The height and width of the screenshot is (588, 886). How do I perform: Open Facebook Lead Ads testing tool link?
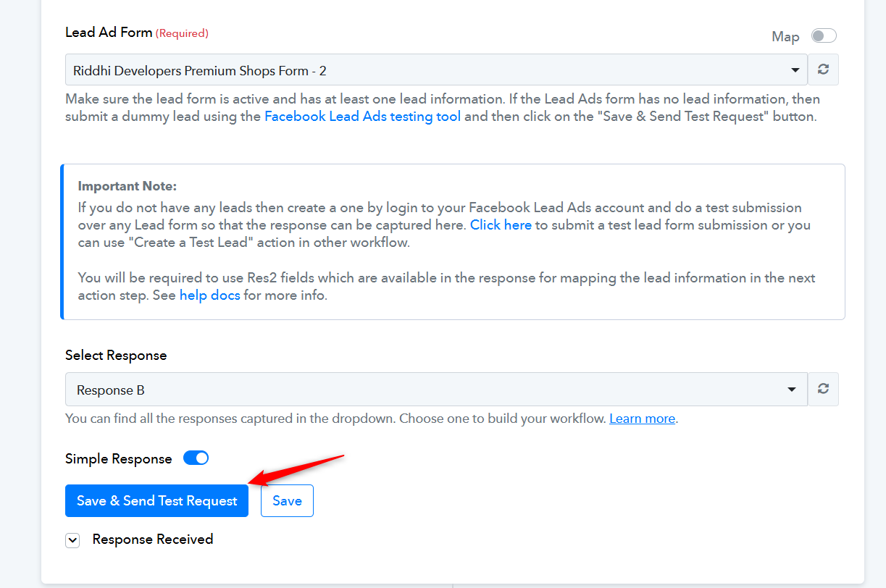tap(362, 116)
